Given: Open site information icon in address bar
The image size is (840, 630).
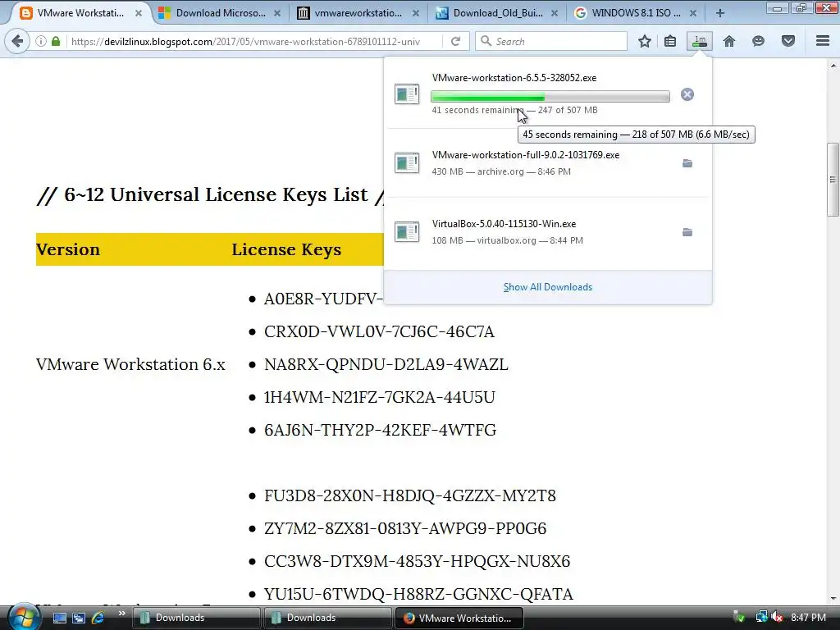Looking at the screenshot, I should pos(41,41).
